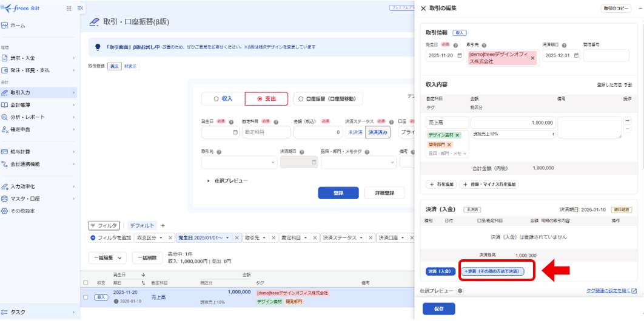Open 会計連携機能 sidebar item
This screenshot has width=644, height=323.
(x=39, y=164)
